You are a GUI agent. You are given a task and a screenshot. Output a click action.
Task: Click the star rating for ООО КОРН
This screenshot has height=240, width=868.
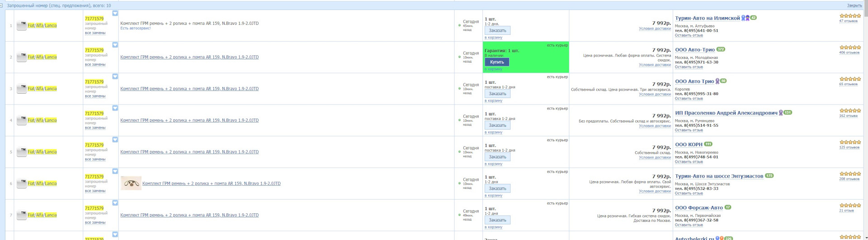pos(850,142)
